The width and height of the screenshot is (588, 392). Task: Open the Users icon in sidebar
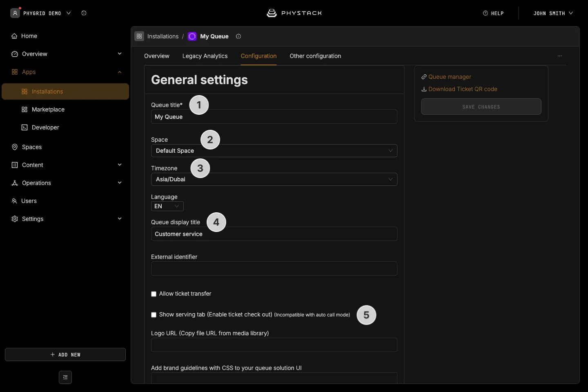click(x=14, y=201)
